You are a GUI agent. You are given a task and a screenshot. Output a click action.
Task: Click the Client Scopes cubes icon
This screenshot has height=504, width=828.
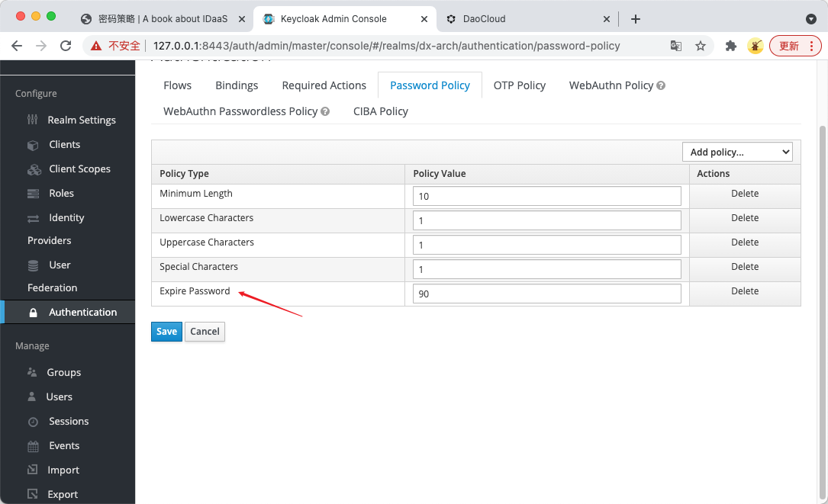click(34, 169)
